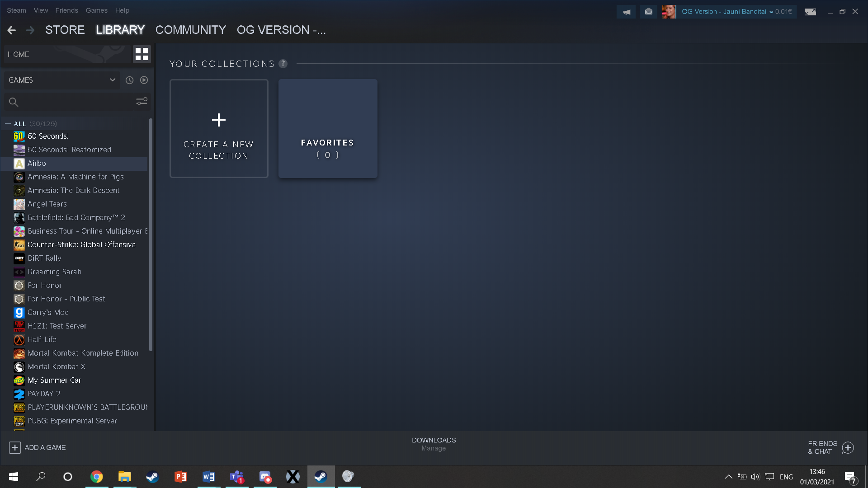Open the volume control in tray
The height and width of the screenshot is (488, 868).
(x=755, y=477)
